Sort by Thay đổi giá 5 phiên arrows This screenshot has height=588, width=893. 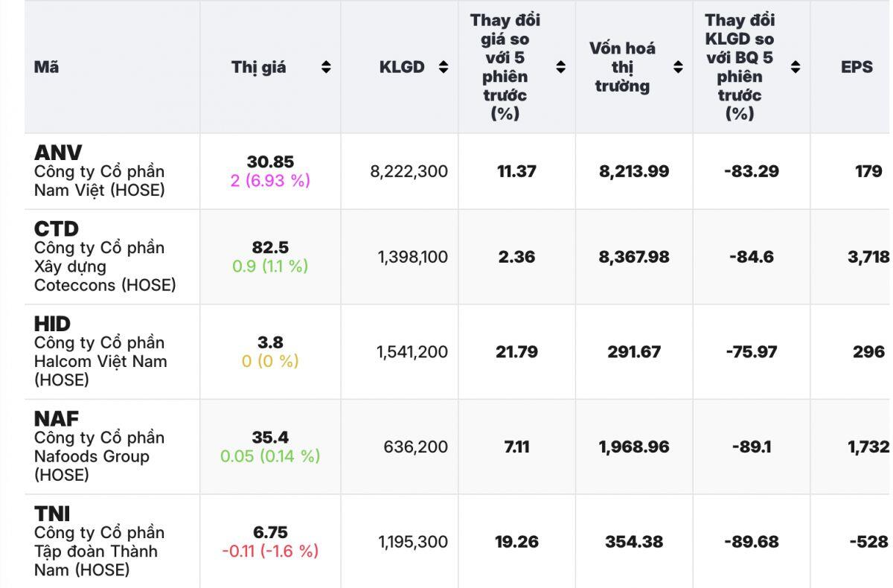coord(561,68)
